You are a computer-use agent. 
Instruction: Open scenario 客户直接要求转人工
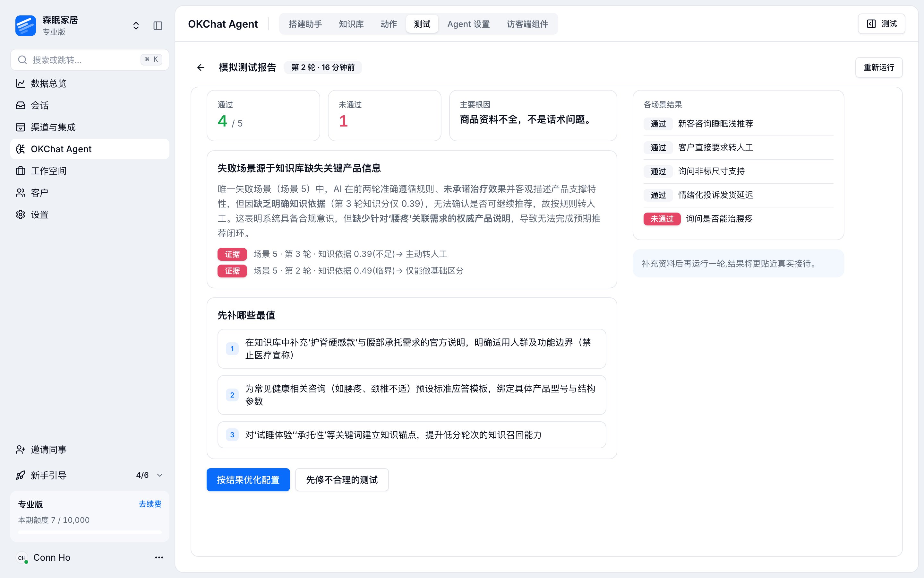click(738, 148)
